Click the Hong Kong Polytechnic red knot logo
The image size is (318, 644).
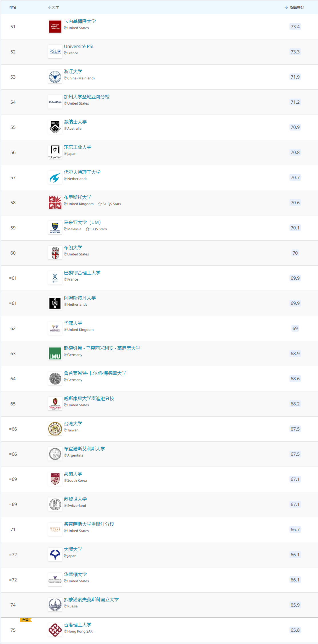pos(55,630)
